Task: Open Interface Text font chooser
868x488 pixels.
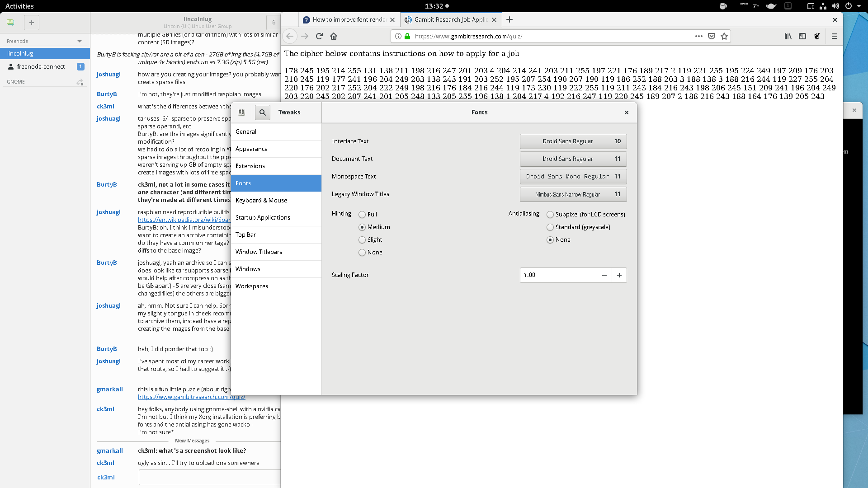Action: 573,141
